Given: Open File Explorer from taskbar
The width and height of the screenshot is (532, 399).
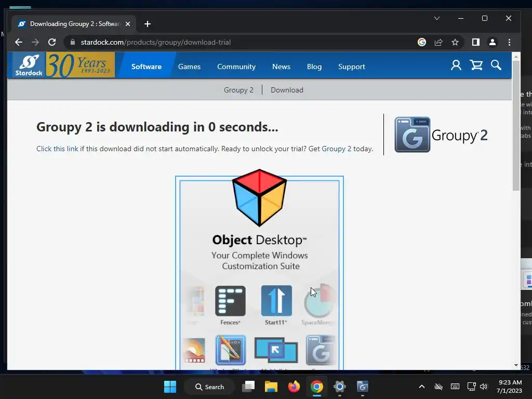Looking at the screenshot, I should 271,387.
